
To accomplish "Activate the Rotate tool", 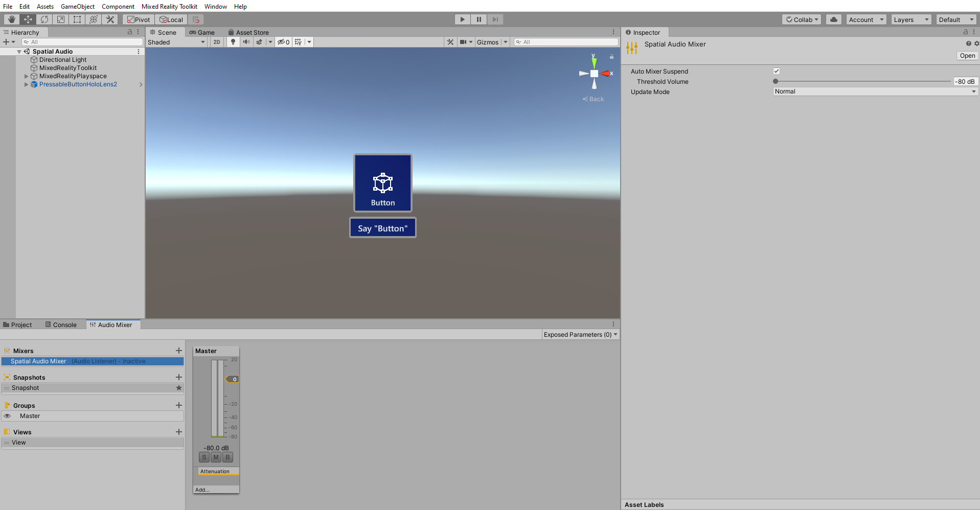I will pyautogui.click(x=44, y=19).
